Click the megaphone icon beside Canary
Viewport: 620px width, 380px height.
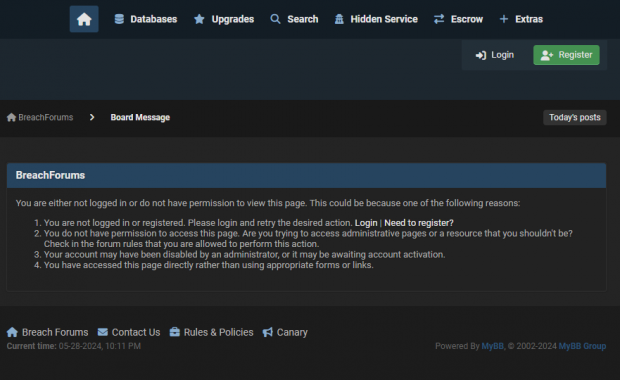coord(268,332)
